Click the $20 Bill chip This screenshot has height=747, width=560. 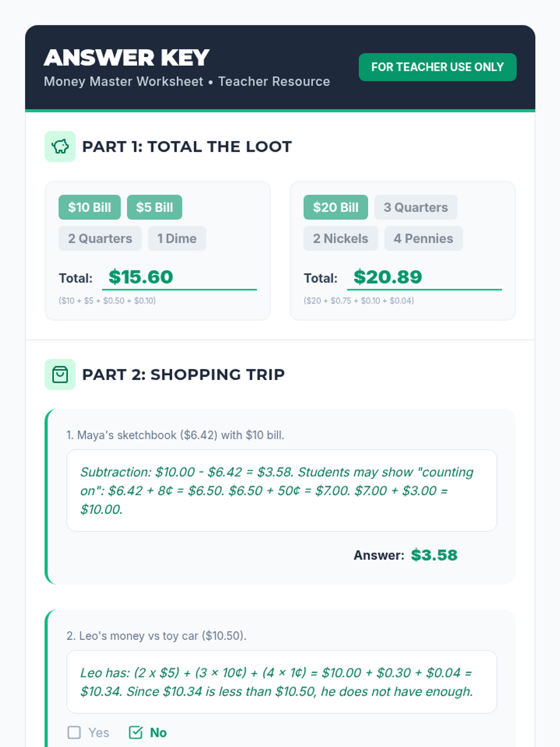(336, 207)
